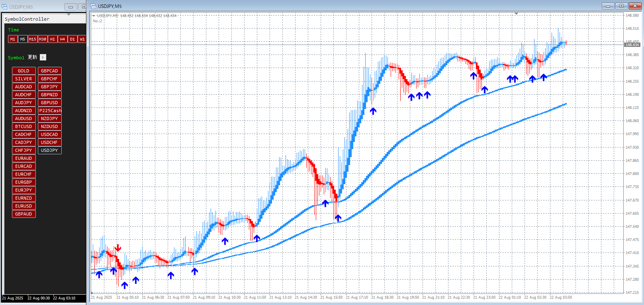The width and height of the screenshot is (644, 305).
Task: Click the red crosshair marker at latest price
Action: 566,42
